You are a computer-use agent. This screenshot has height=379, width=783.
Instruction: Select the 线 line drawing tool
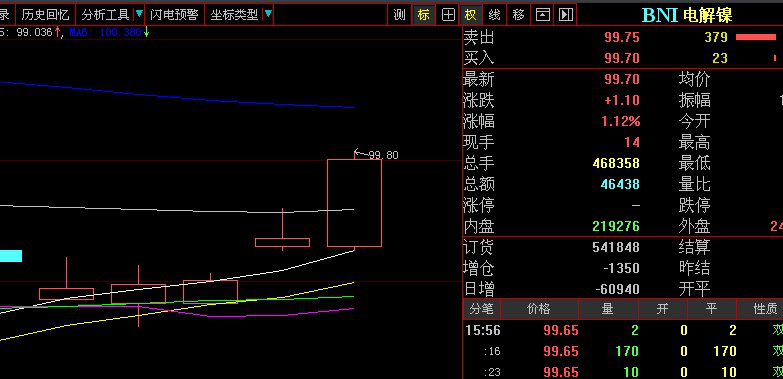tap(494, 14)
